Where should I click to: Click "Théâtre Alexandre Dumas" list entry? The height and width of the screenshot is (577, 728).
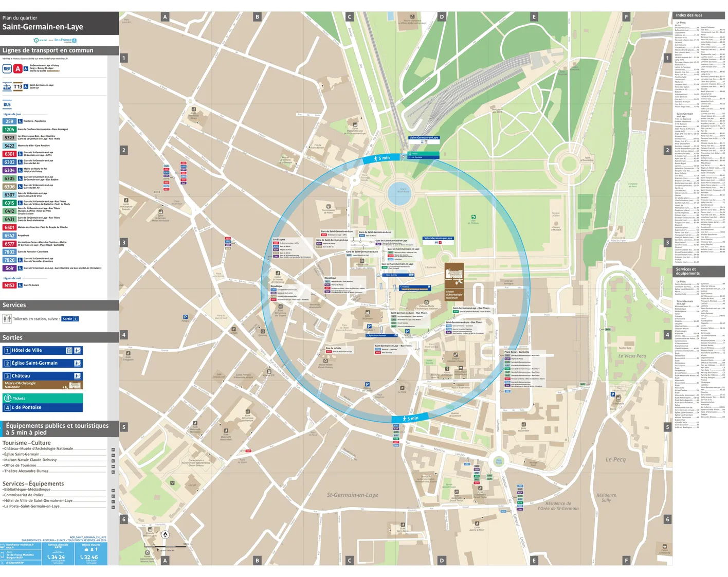26,471
